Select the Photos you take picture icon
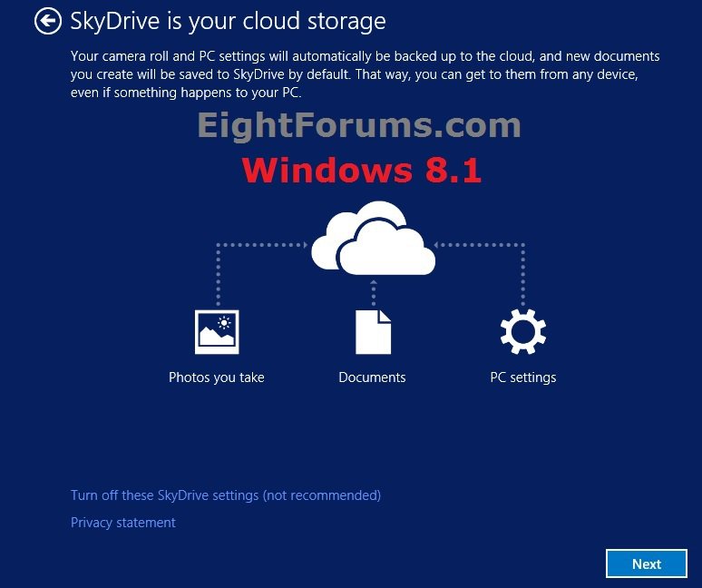Image resolution: width=702 pixels, height=588 pixels. (x=217, y=332)
